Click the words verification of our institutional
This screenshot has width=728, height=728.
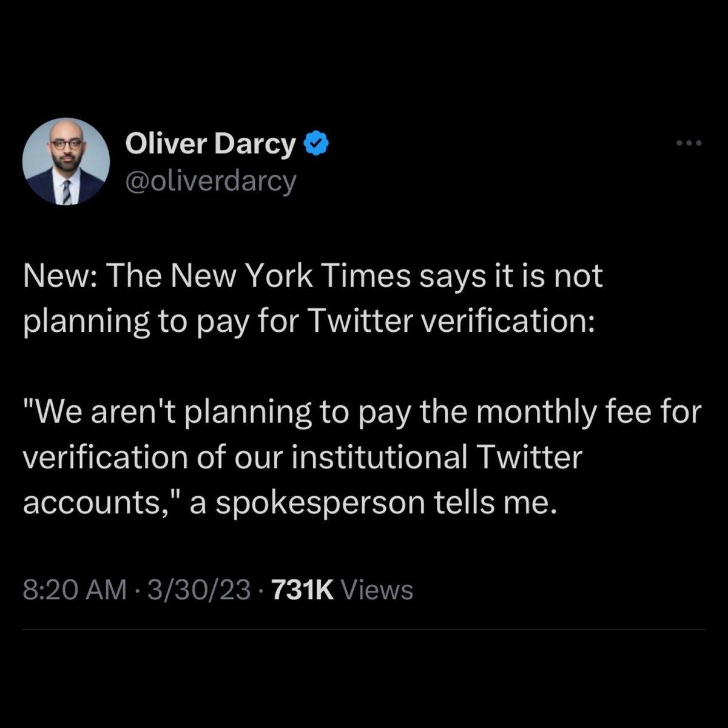244,457
